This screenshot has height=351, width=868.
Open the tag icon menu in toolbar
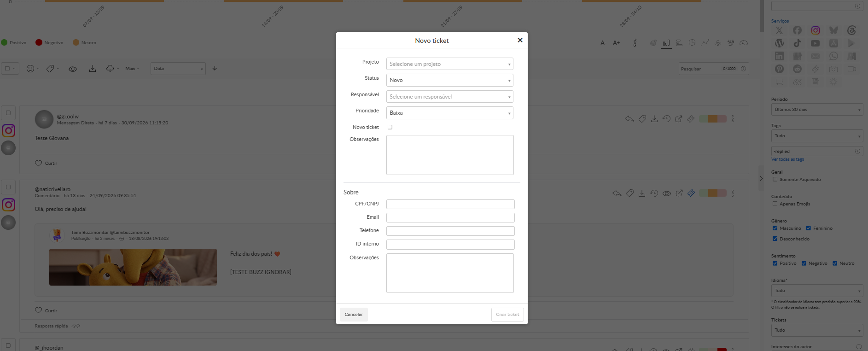(52, 69)
